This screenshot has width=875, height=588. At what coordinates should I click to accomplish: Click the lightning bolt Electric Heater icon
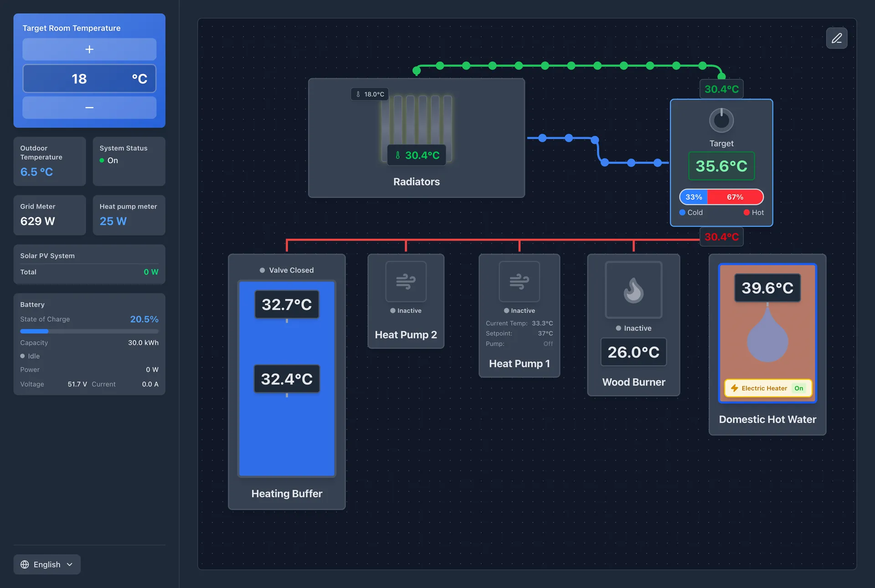click(x=735, y=388)
